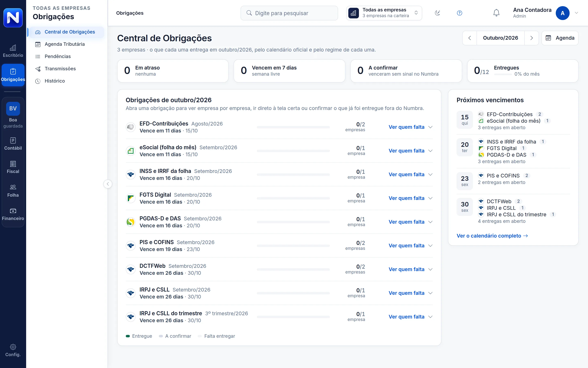Screen dimensions: 588x368
Task: Open the Todas as empresas company selector
Action: (x=384, y=13)
